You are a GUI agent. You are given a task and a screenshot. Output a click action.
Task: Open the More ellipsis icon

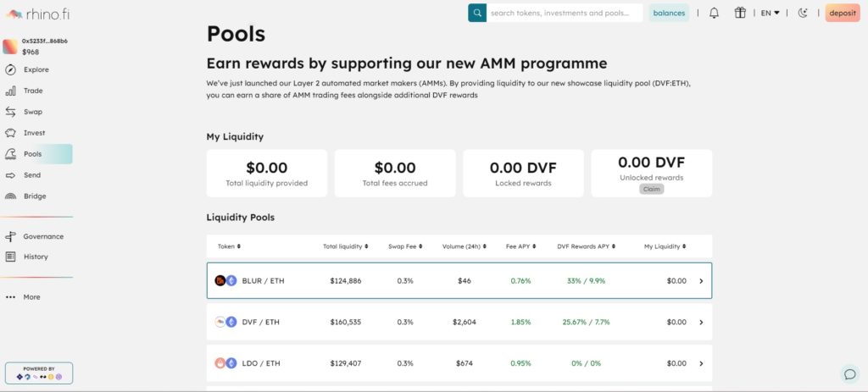coord(10,297)
